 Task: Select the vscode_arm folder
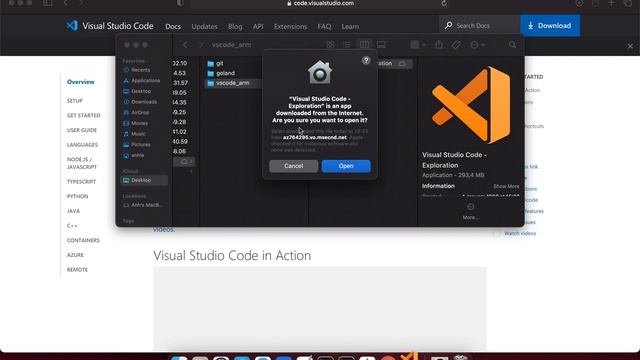(x=232, y=83)
